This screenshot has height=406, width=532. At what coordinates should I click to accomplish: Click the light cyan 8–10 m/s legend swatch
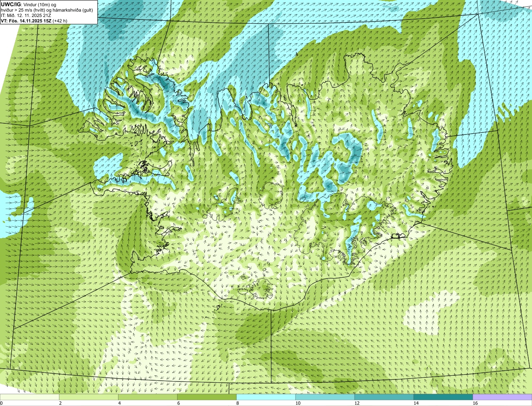(266, 397)
